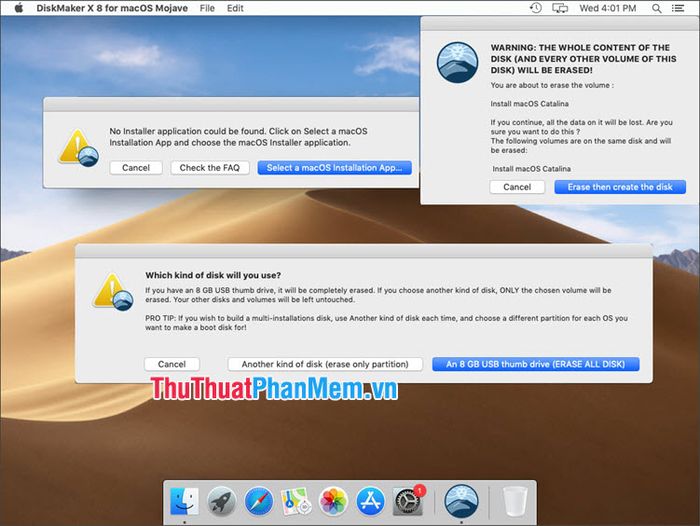Image resolution: width=700 pixels, height=526 pixels.
Task: Open Photos app in the Dock
Action: point(333,501)
